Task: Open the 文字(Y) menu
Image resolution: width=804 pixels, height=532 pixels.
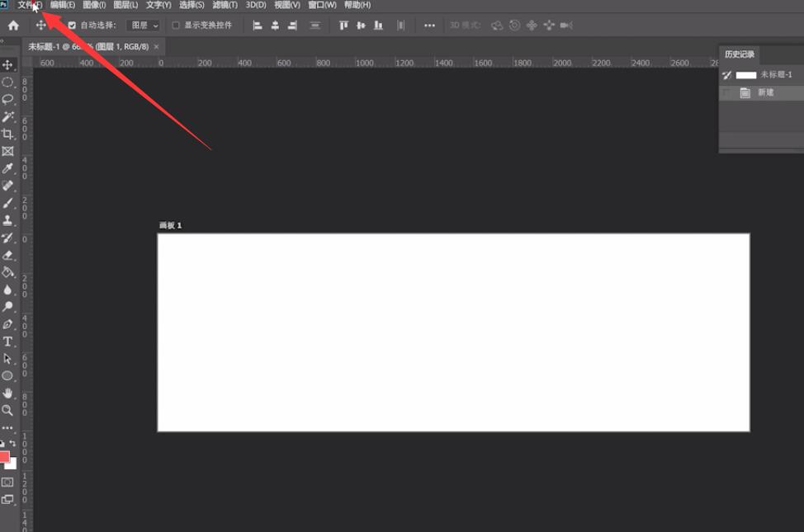Action: 158,5
